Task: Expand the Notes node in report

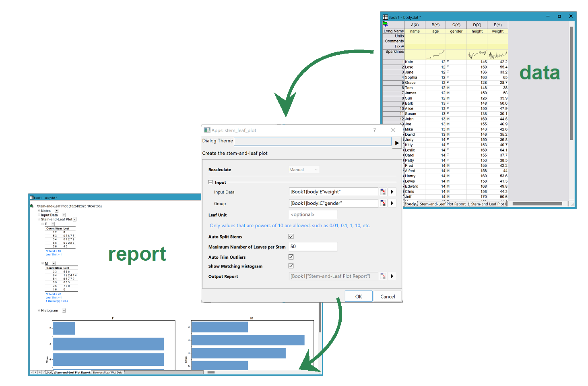Action: [x=39, y=211]
